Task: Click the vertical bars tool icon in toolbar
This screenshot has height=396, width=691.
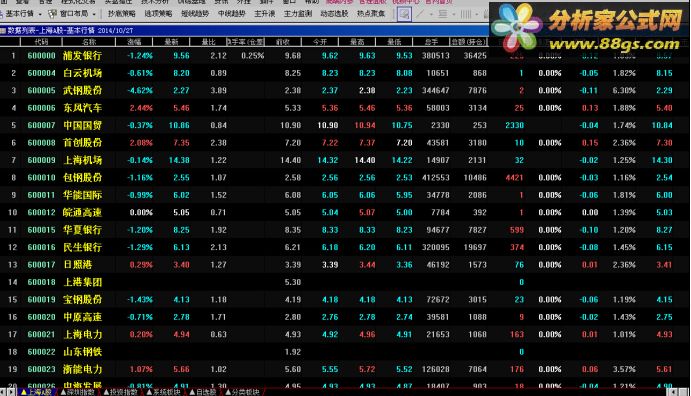Action: point(466,14)
